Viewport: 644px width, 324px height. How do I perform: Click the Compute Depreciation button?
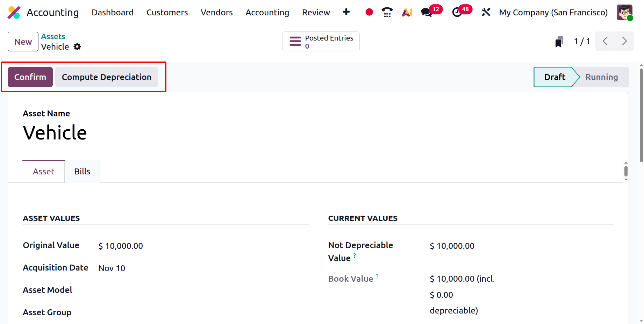click(107, 77)
